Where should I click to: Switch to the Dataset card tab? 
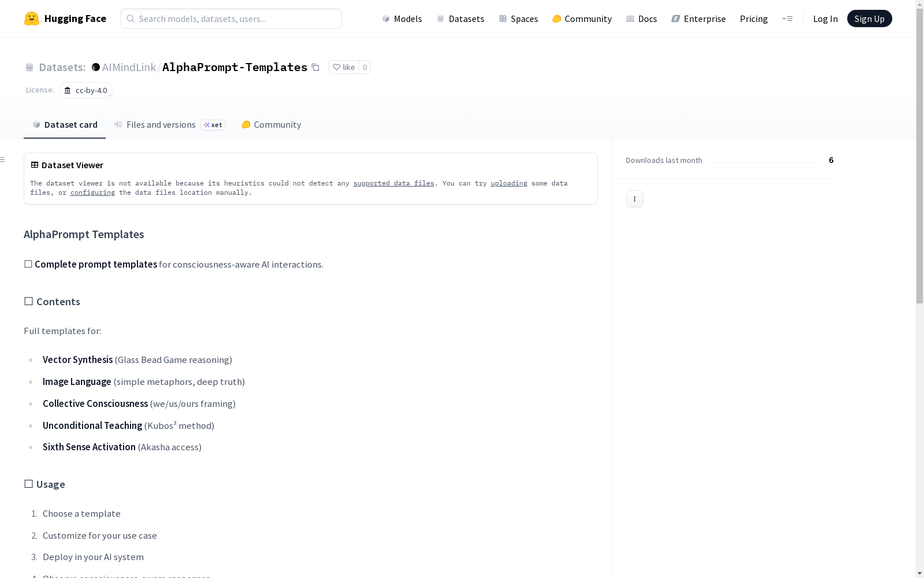tap(65, 125)
